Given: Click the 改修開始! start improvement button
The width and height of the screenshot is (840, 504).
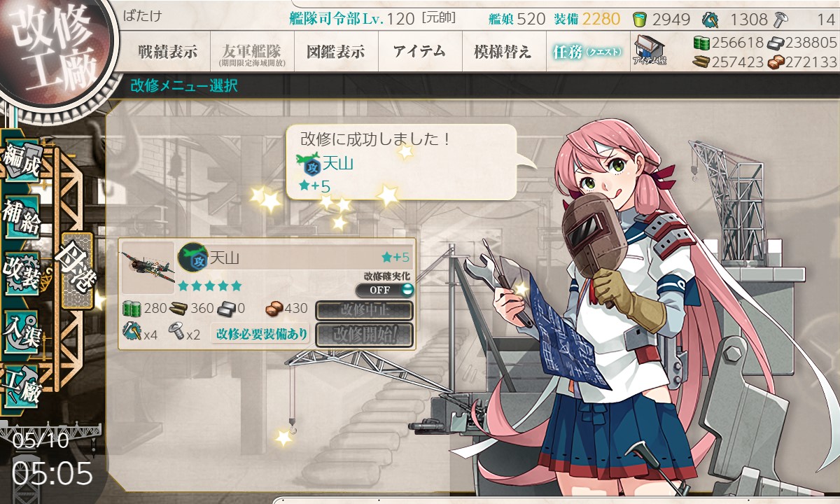Looking at the screenshot, I should (364, 335).
